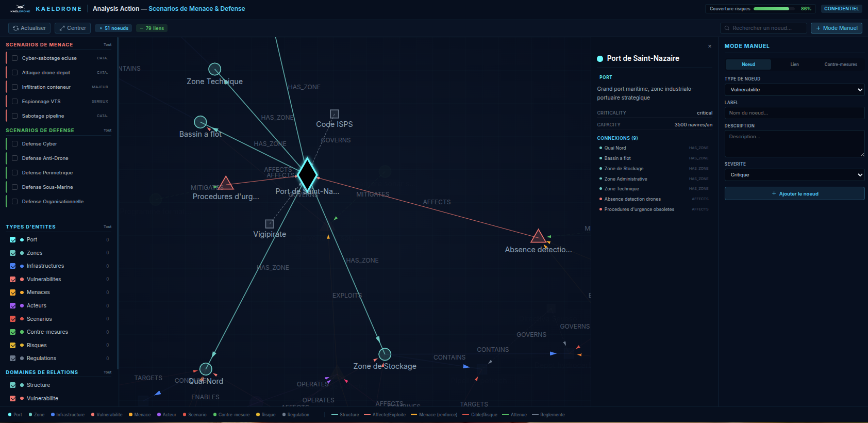The width and height of the screenshot is (868, 423).
Task: Select the Port de Saint-Nazaire diamond node
Action: 308,174
